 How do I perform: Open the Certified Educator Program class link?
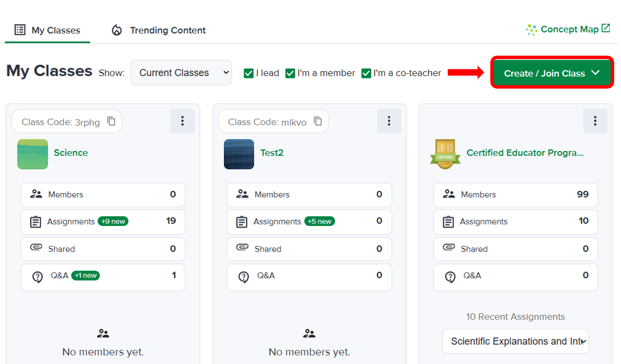click(525, 153)
